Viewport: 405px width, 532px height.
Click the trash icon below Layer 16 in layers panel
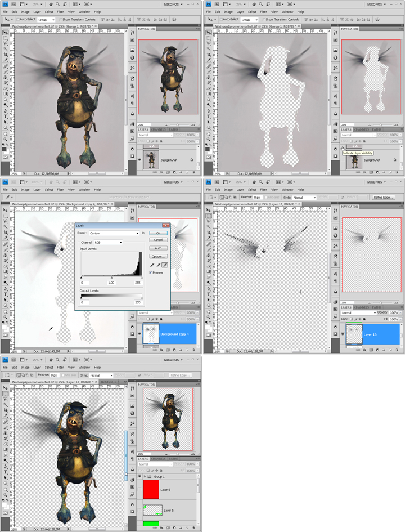point(397,350)
